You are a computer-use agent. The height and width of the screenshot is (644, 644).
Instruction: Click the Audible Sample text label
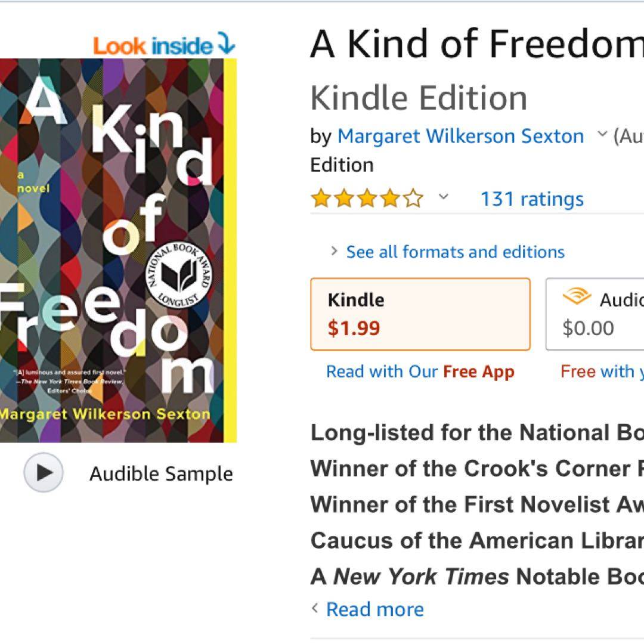[161, 474]
